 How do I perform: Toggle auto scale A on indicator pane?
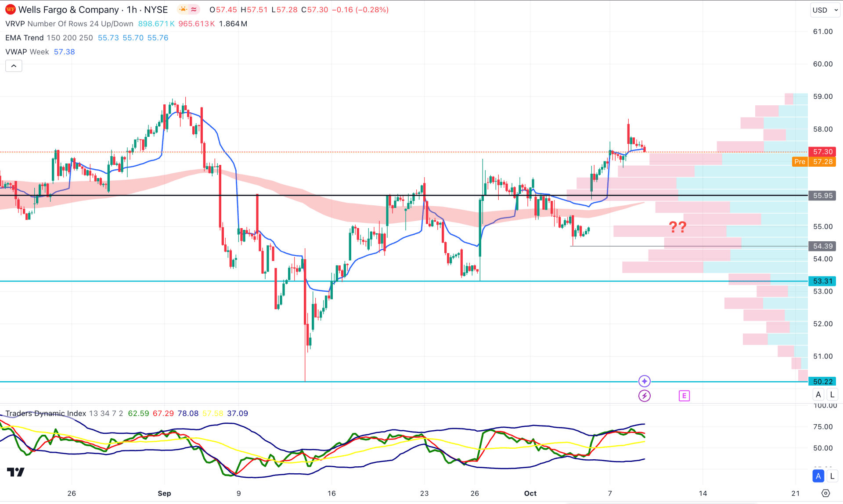(x=818, y=476)
